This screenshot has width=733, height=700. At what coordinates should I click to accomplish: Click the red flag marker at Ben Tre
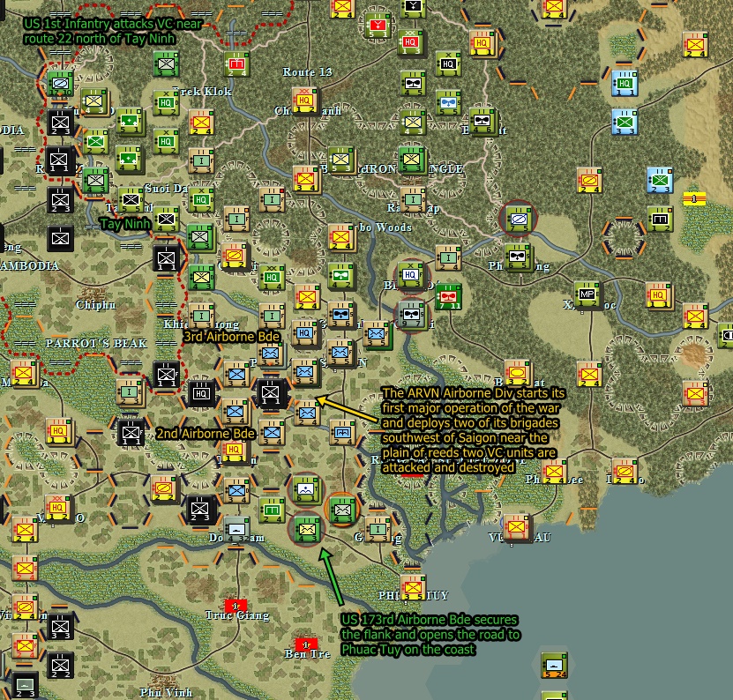click(306, 644)
